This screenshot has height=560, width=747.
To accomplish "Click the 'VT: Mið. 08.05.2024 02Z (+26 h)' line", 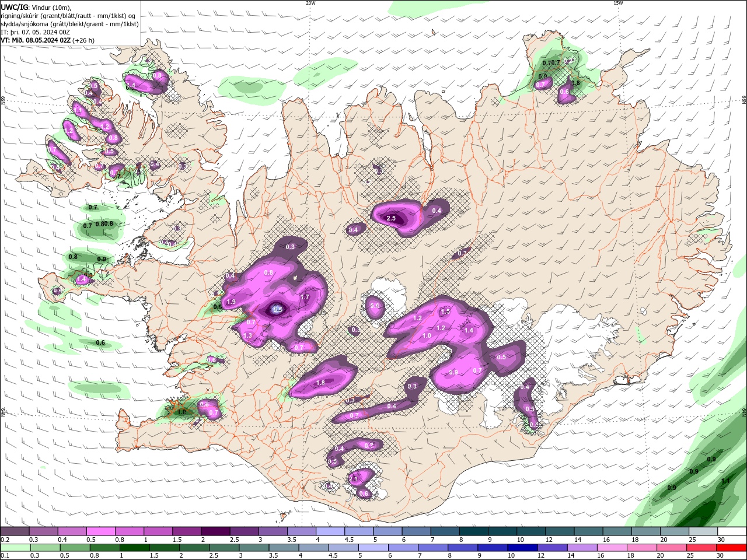I will pos(48,40).
